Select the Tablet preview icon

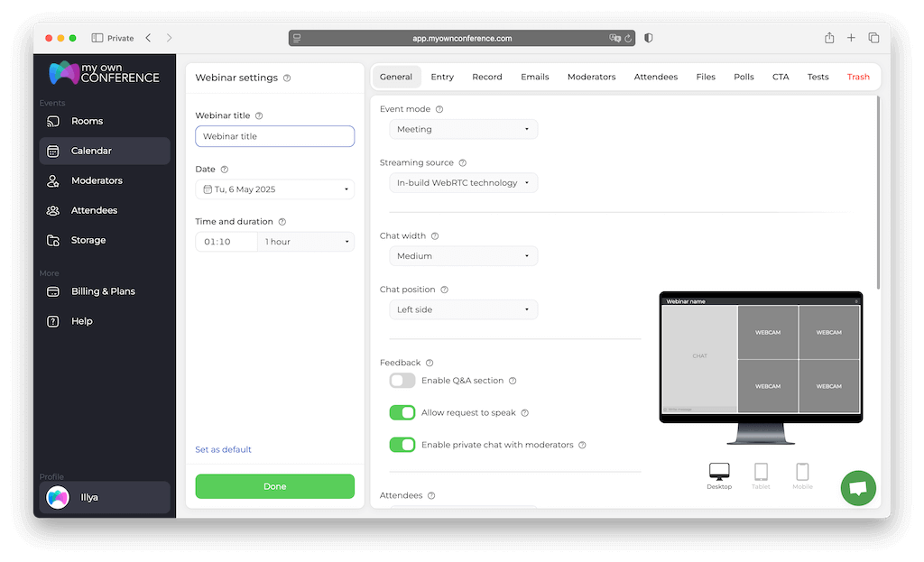pyautogui.click(x=761, y=473)
